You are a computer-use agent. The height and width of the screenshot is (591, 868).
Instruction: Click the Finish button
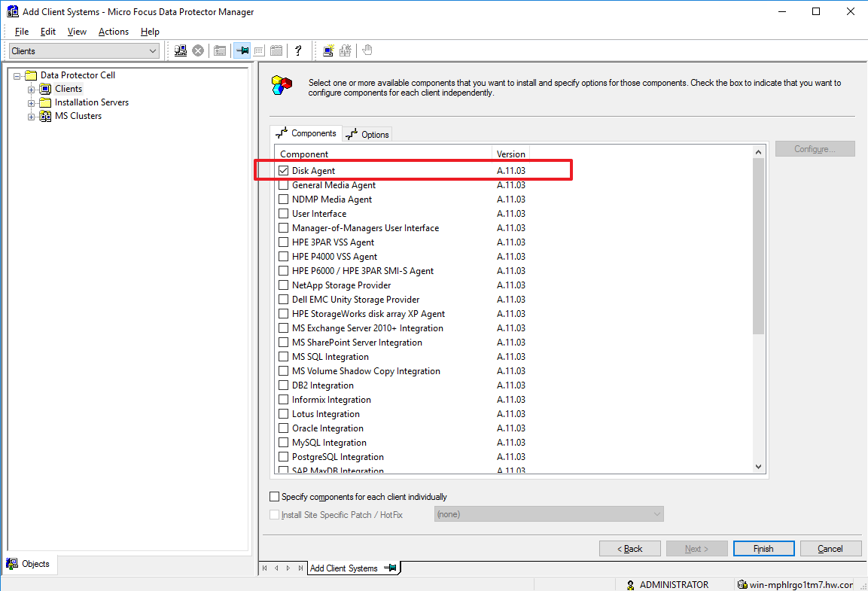764,548
